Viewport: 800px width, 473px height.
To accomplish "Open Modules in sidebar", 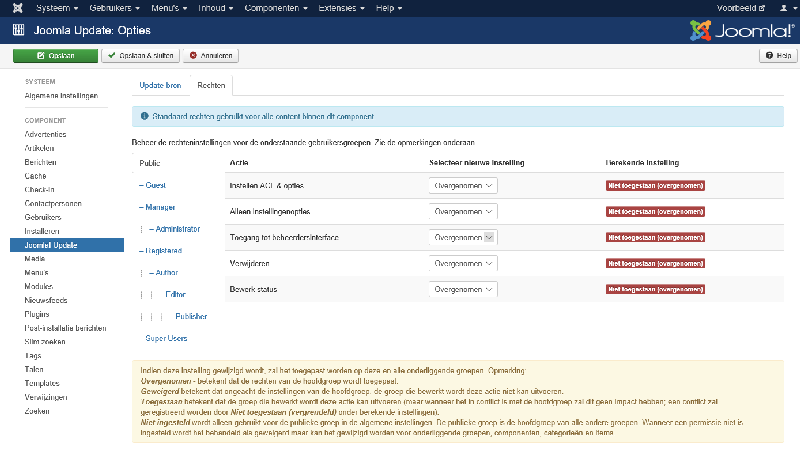I will [39, 286].
